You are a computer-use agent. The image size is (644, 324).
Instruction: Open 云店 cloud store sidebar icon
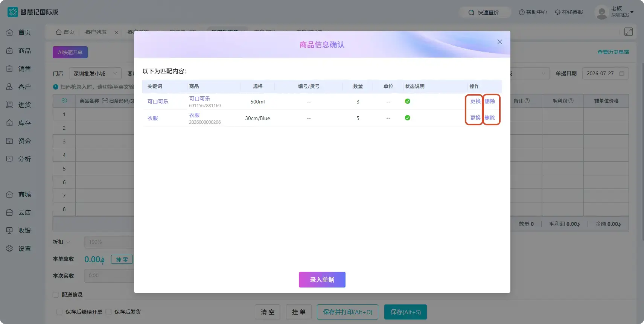click(x=10, y=212)
